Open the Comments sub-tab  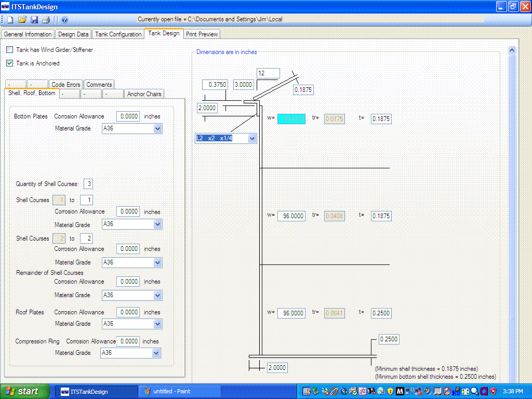tap(99, 85)
